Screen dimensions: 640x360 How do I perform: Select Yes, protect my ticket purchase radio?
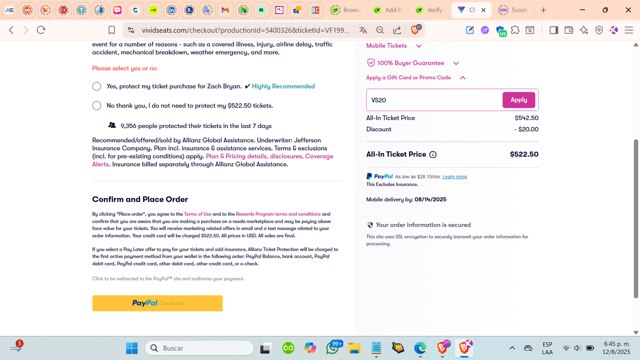click(96, 86)
